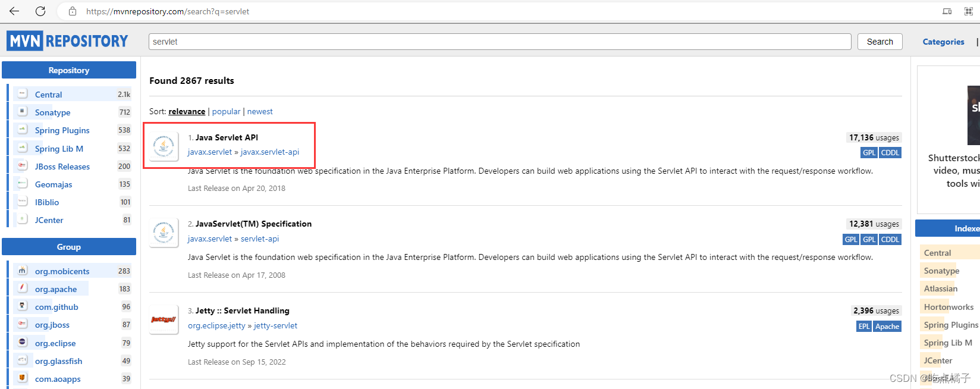Filter by Central repository link
The width and height of the screenshot is (980, 389).
[x=48, y=95]
